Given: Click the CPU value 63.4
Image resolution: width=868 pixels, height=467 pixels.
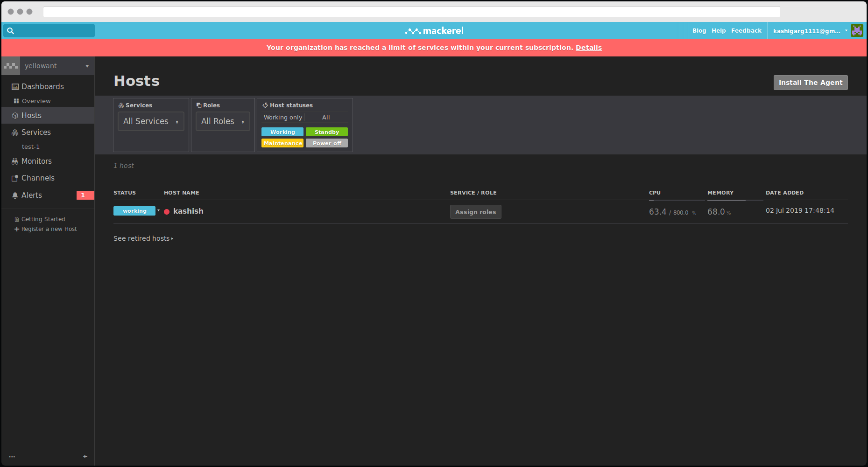Looking at the screenshot, I should coord(657,212).
